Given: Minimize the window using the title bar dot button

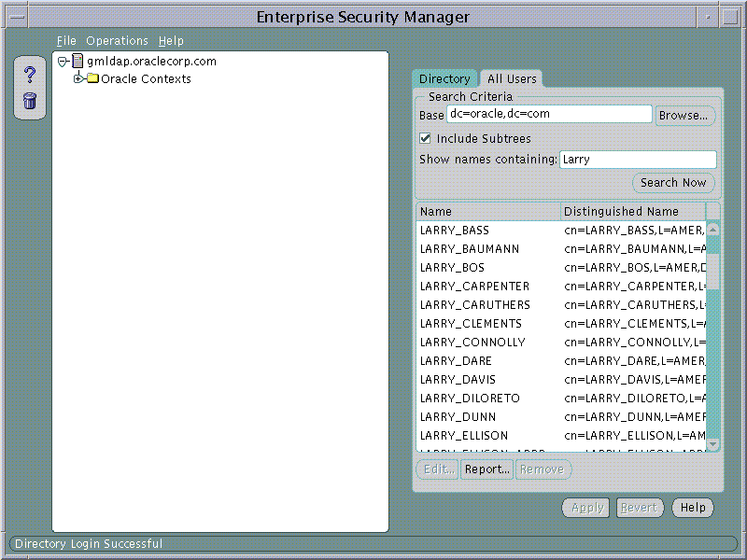Looking at the screenshot, I should click(x=708, y=17).
